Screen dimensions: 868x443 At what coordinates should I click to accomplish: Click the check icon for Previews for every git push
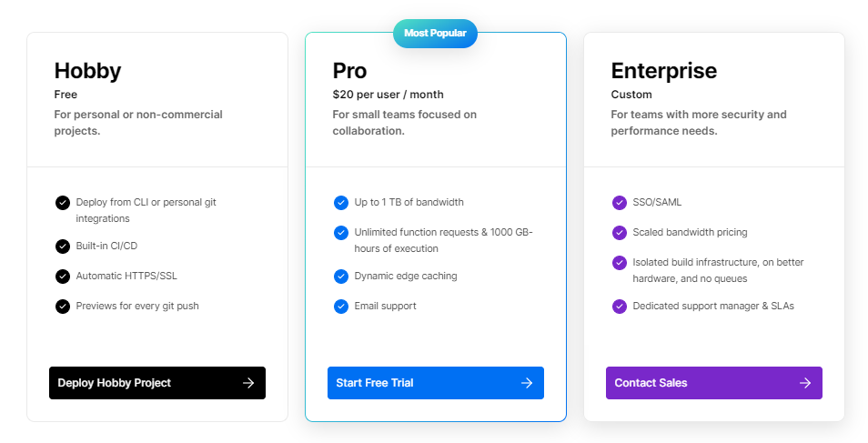[63, 306]
